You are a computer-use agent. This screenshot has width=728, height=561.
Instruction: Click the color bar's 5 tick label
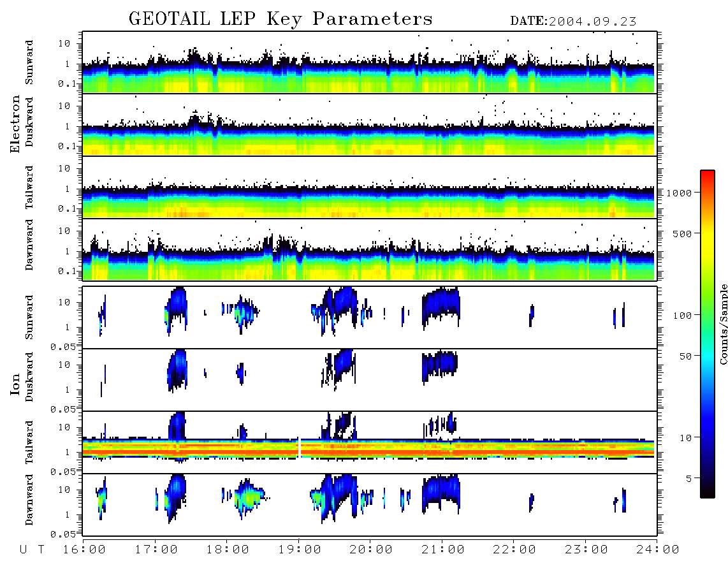(x=689, y=478)
